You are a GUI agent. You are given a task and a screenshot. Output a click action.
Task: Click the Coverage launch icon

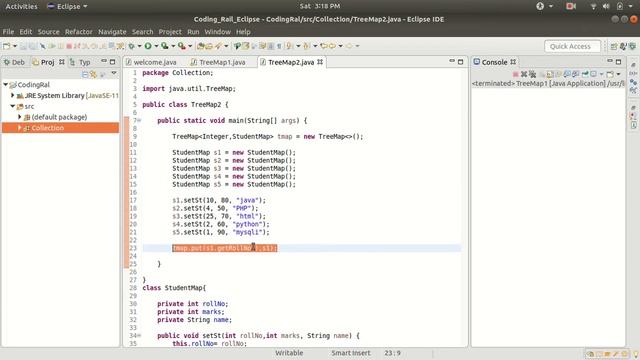[164, 46]
